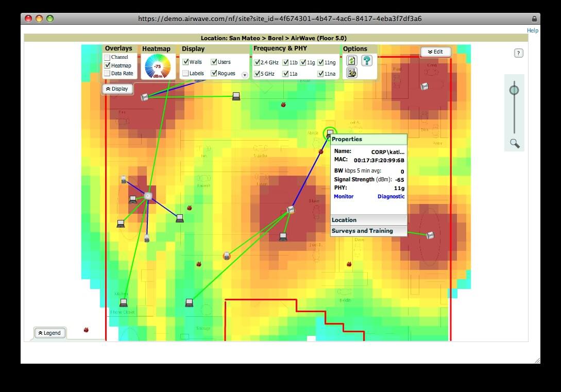Screen dimensions: 561x392
Task: Open Surveys and Training section
Action: coord(368,231)
